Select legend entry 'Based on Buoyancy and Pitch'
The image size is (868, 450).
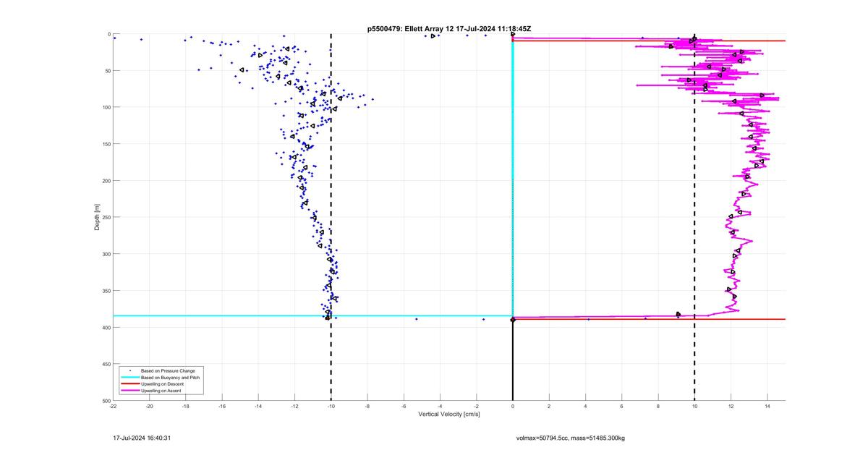(x=170, y=378)
